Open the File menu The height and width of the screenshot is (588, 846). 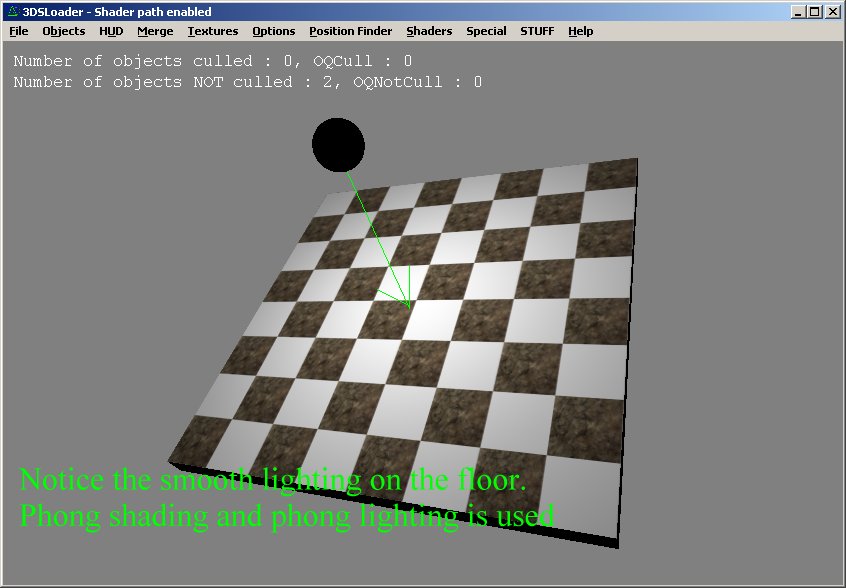(19, 31)
